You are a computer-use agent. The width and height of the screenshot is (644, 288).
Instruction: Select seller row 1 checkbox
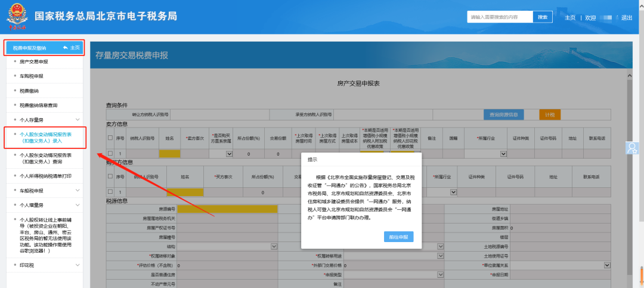coord(110,154)
